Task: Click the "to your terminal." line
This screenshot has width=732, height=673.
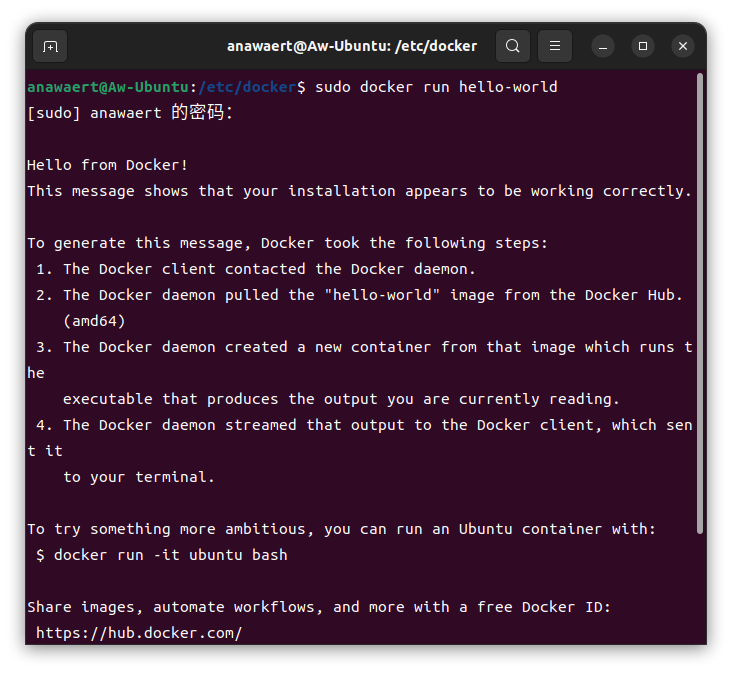Action: 139,477
